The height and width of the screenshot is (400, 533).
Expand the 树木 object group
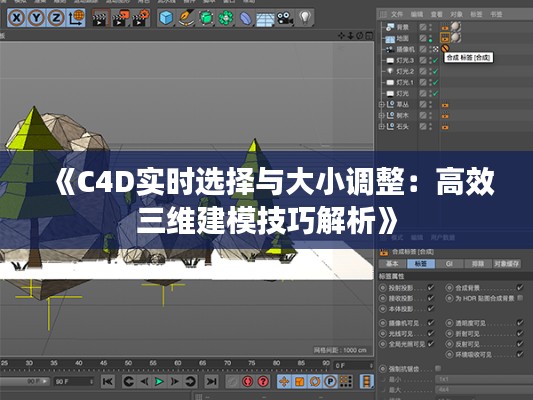381,116
